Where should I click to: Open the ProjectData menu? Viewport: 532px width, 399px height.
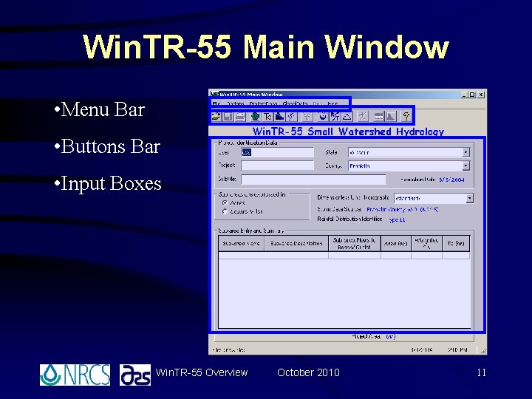263,103
